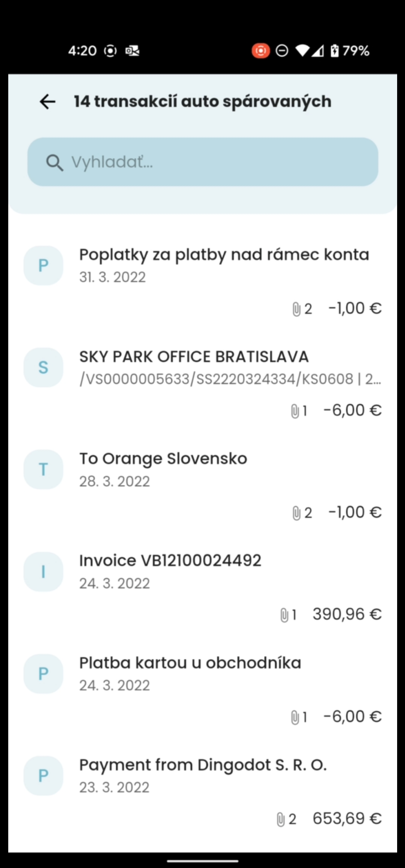Tap the I avatar for Invoice VB12100024492
The width and height of the screenshot is (405, 868).
click(x=43, y=572)
